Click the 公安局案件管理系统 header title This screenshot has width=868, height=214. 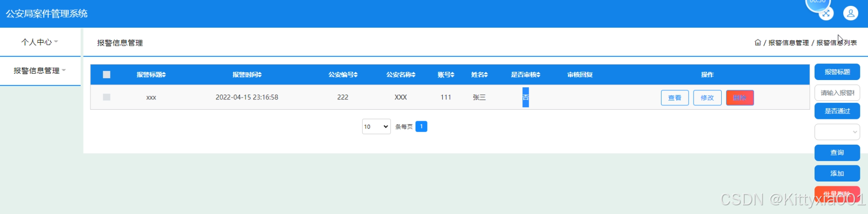point(47,14)
